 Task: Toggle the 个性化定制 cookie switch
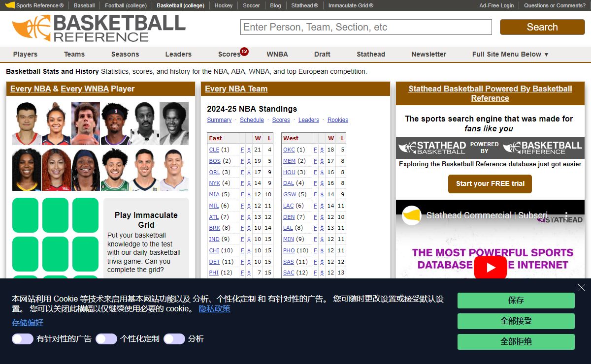coord(106,339)
